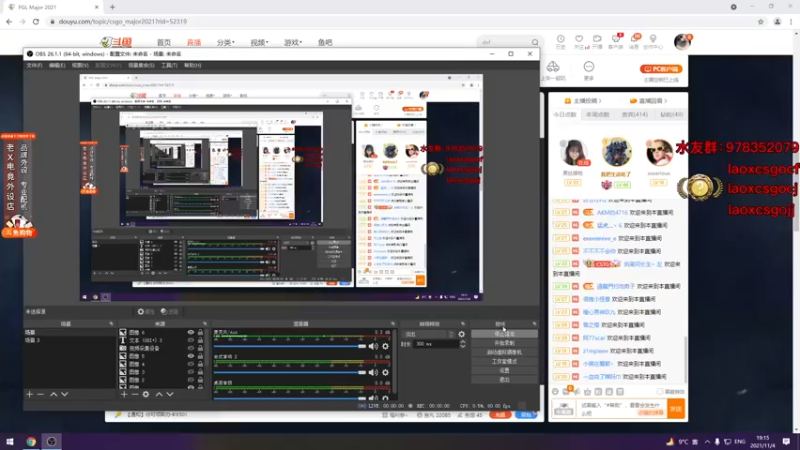Click 开始录制 button in OBS
The image size is (800, 450).
pyautogui.click(x=504, y=343)
